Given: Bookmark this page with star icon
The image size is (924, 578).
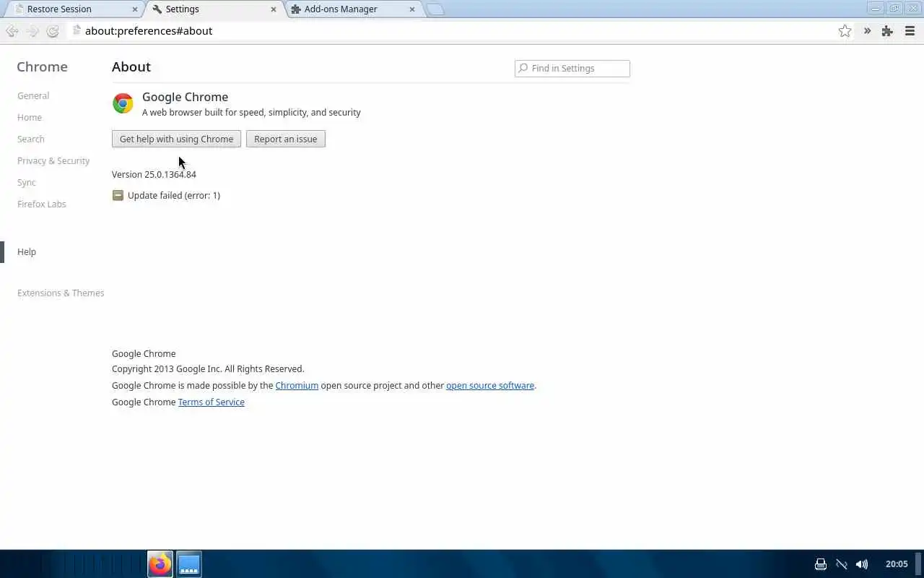Looking at the screenshot, I should pos(845,31).
